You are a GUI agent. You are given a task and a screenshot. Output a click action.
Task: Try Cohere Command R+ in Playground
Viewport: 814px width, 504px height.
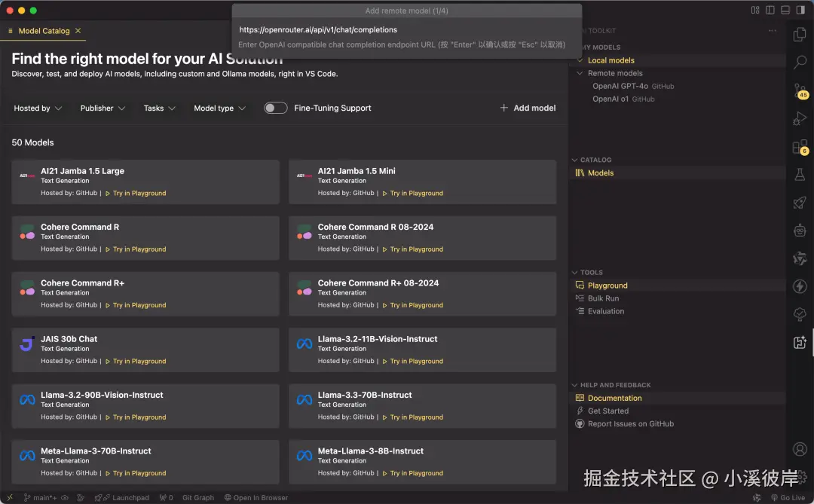coord(136,305)
